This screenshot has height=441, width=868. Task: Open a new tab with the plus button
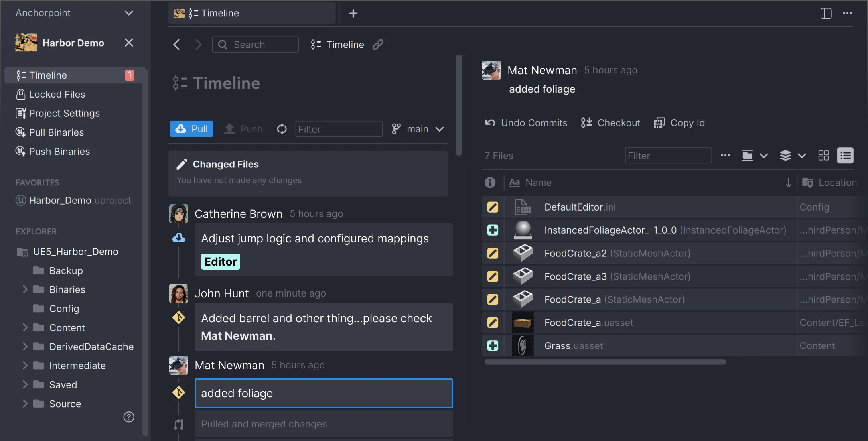click(x=353, y=13)
